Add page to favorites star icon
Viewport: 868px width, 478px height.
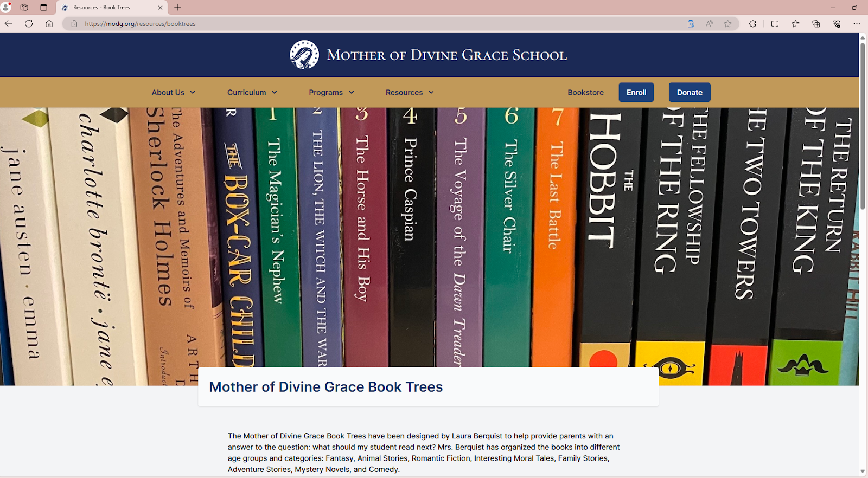(728, 23)
